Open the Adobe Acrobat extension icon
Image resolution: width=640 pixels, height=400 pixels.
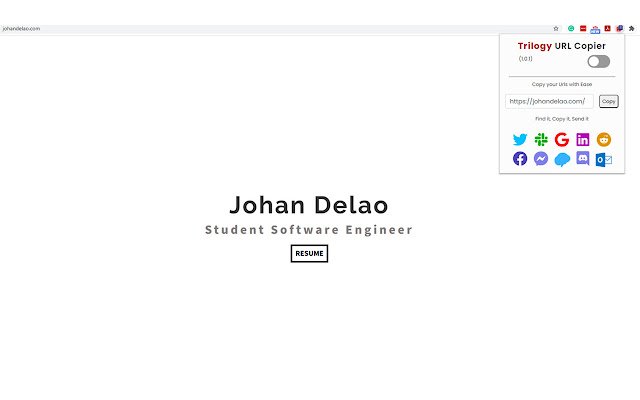point(607,29)
